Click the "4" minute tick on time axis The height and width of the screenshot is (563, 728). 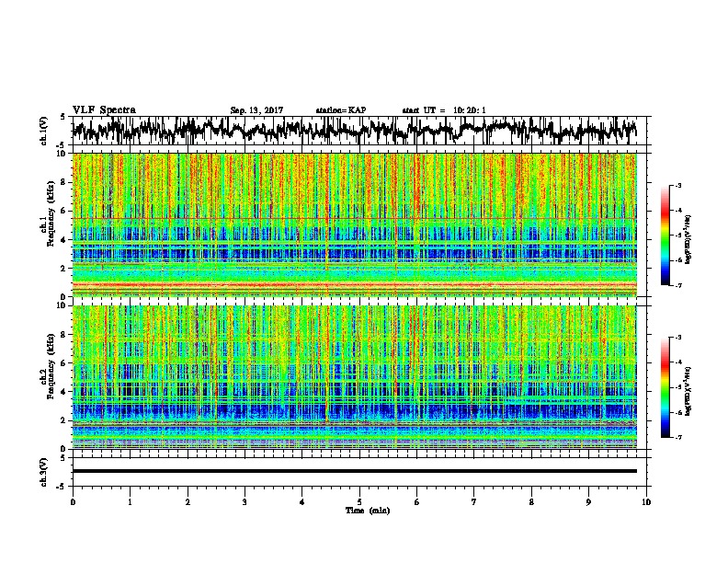point(302,502)
